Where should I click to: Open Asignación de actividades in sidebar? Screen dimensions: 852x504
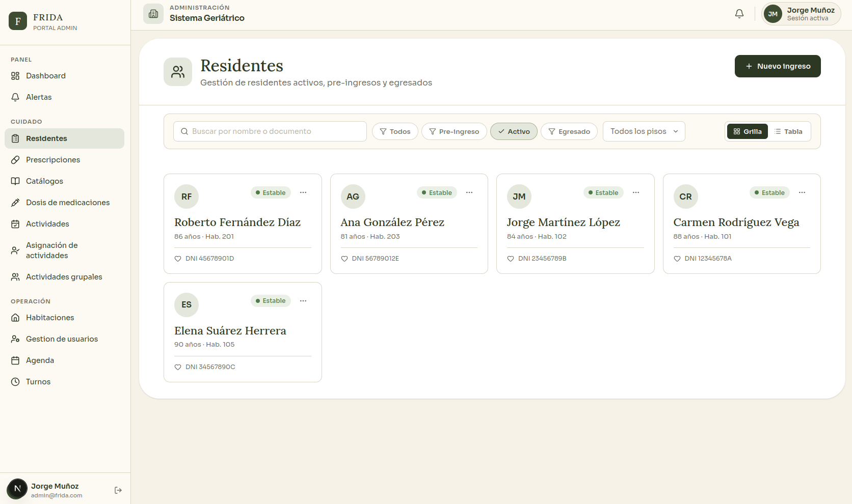[64, 250]
